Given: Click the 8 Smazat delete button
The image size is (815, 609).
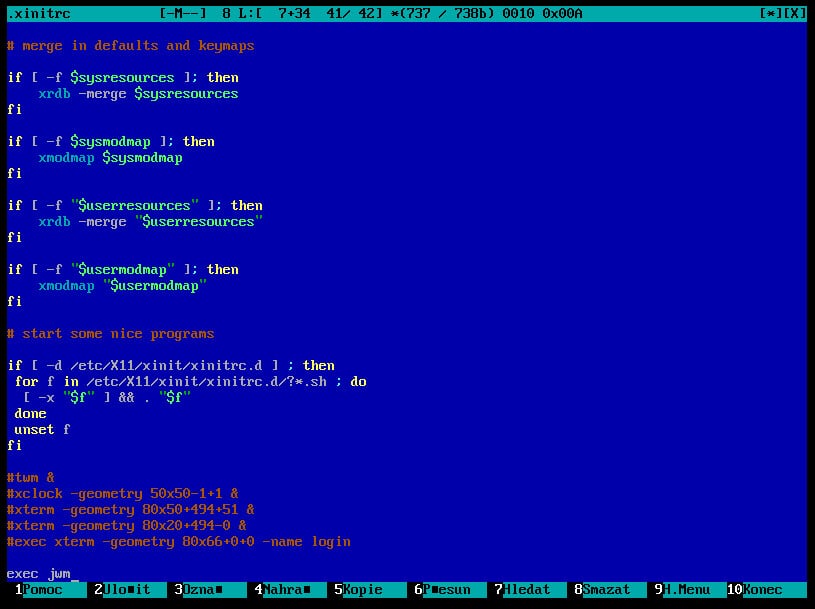Looking at the screenshot, I should click(610, 590).
